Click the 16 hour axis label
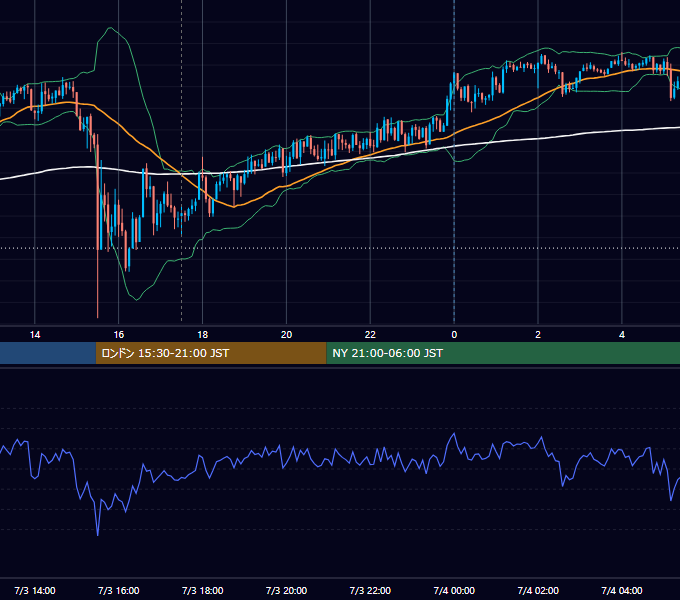This screenshot has height=600, width=680. pyautogui.click(x=118, y=335)
